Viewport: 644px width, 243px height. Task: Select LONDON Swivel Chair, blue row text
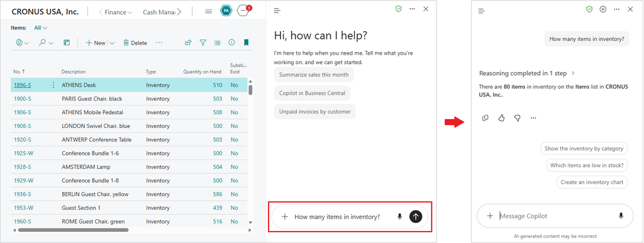[96, 126]
